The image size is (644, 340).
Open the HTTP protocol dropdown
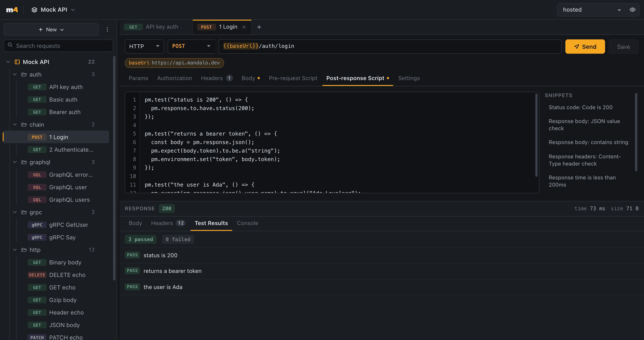click(144, 46)
